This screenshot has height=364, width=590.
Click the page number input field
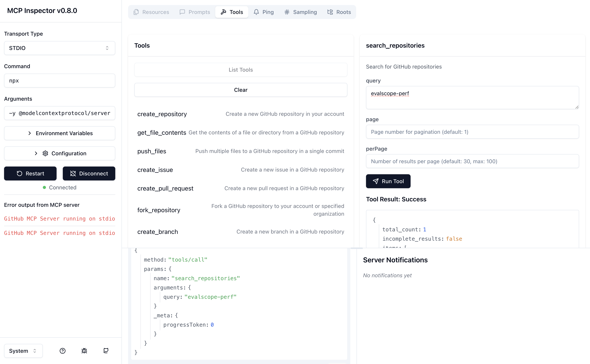coord(472,132)
